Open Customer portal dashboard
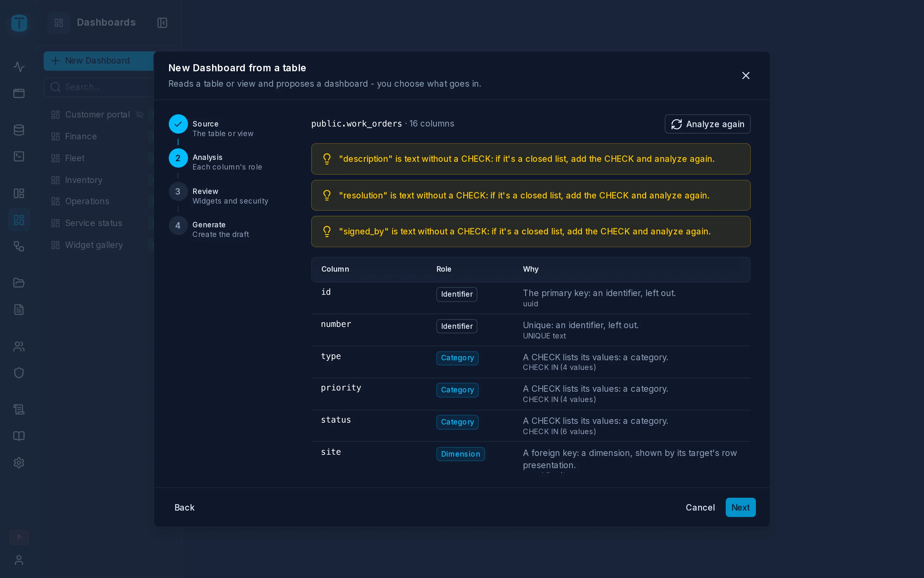Screen dimensions: 924x578 pos(97,115)
